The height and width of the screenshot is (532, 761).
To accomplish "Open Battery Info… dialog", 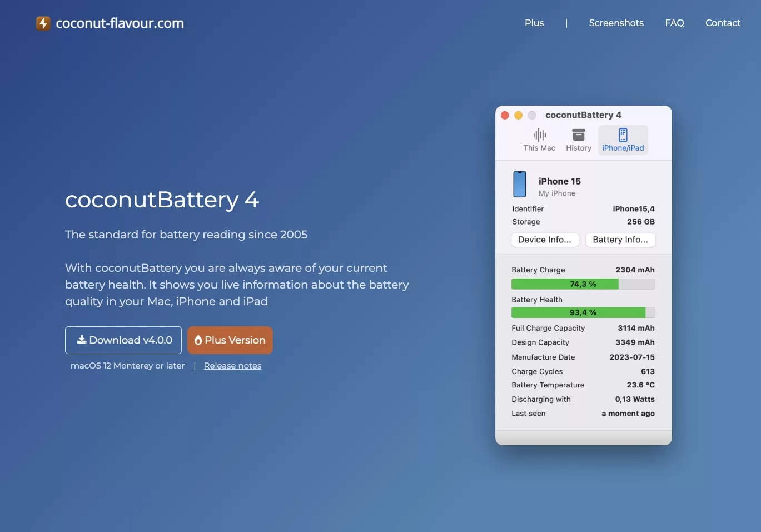I will tap(620, 240).
